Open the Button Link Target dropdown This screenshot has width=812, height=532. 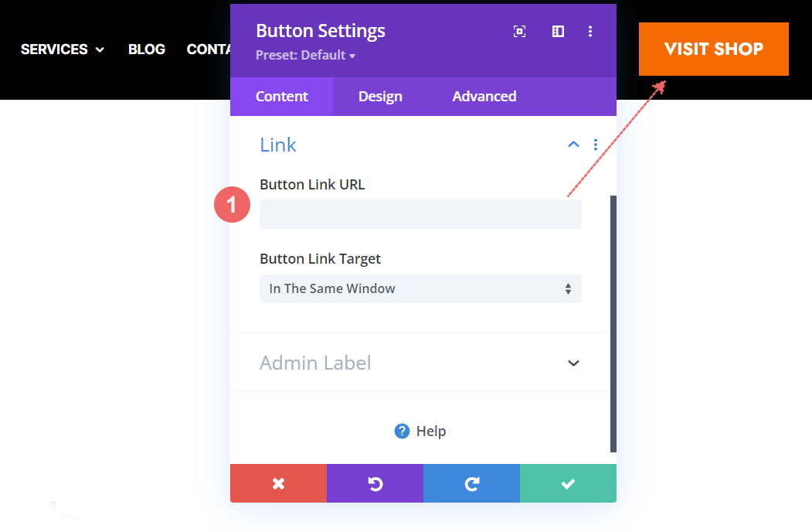point(420,288)
